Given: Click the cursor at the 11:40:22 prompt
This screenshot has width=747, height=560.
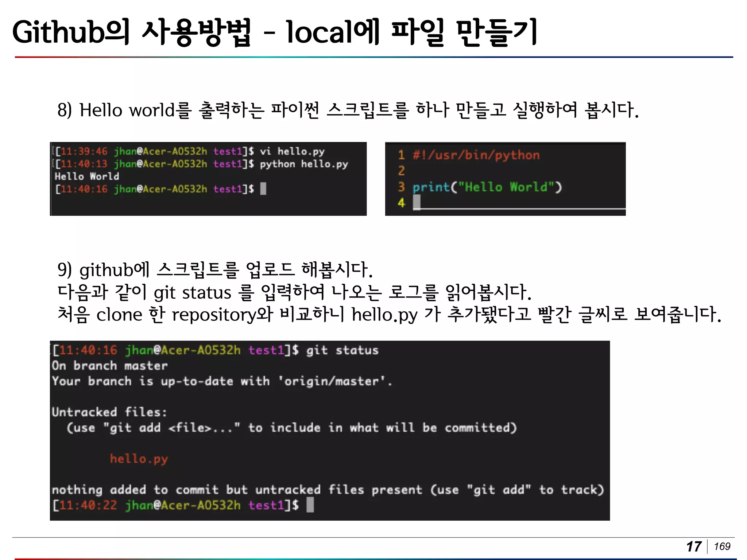Looking at the screenshot, I should (310, 505).
